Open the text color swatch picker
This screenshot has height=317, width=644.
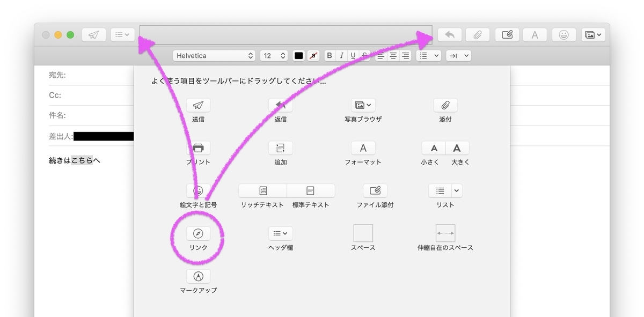(298, 55)
